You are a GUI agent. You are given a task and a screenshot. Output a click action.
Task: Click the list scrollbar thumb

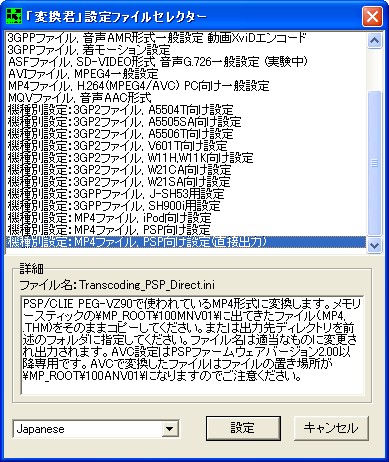coord(374,163)
